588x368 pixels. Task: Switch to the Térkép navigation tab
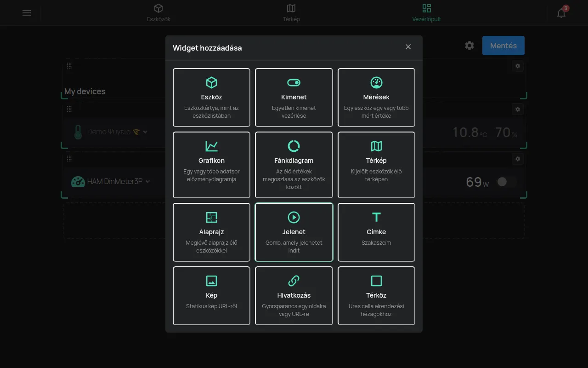[291, 13]
